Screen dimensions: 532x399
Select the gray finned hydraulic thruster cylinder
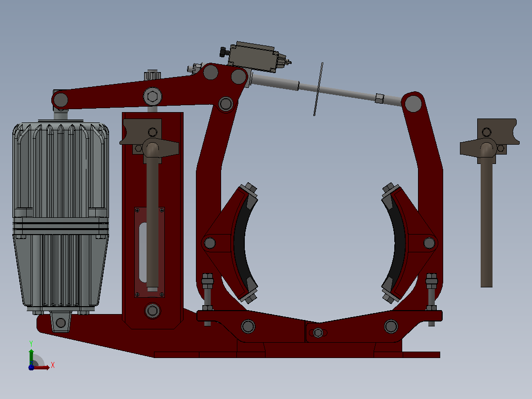click(x=61, y=217)
